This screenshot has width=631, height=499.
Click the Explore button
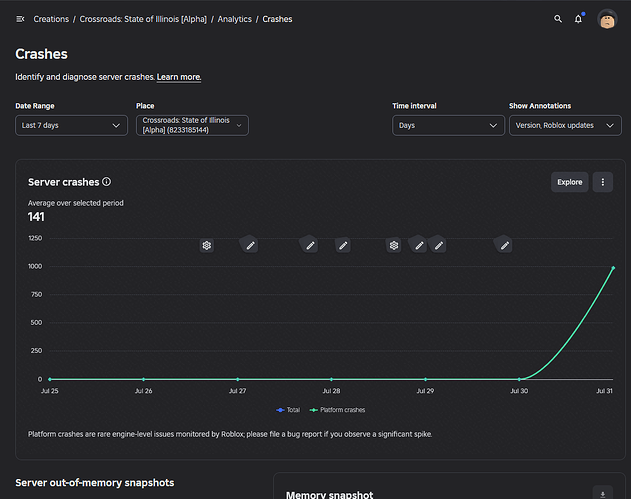coord(569,182)
